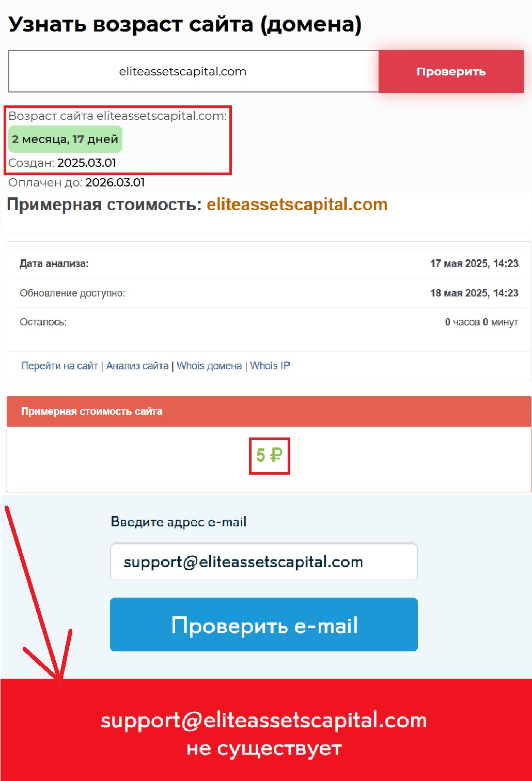Click the Создан date 2025.03.01
532x781 pixels.
coord(87,163)
